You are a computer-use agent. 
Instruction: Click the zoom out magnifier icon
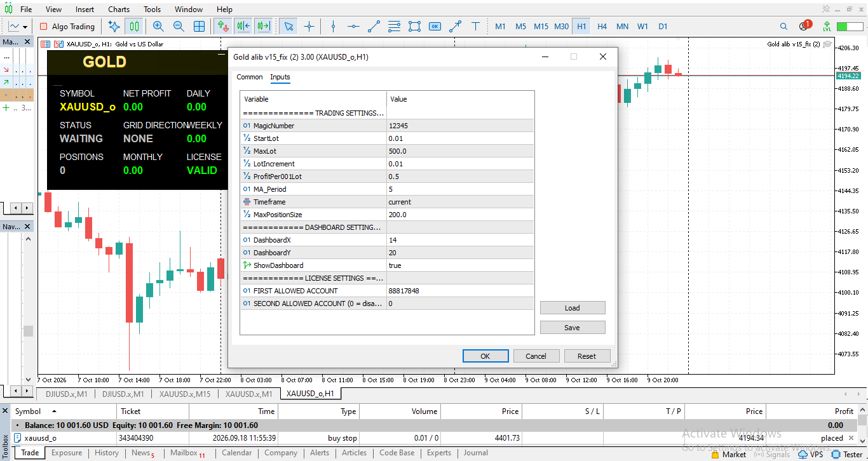coord(179,27)
